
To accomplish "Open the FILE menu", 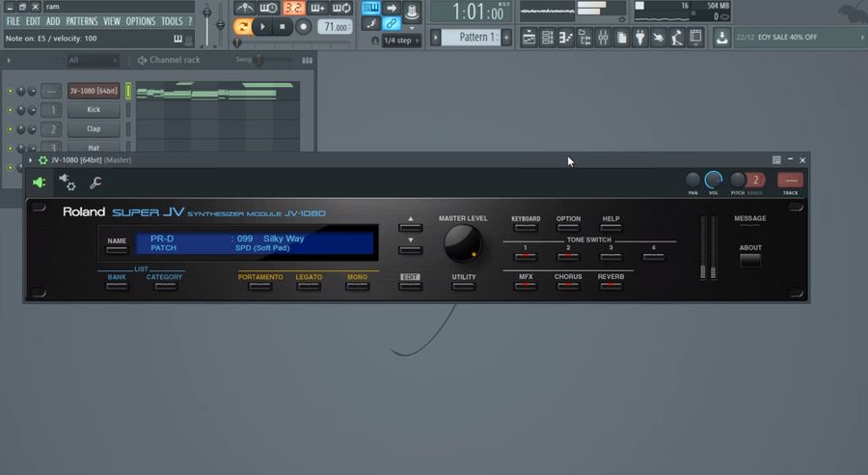I will [x=13, y=21].
